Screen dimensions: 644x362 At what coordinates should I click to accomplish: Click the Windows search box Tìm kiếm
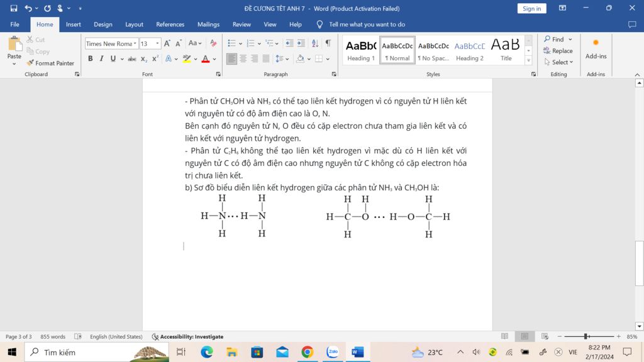tap(97, 352)
